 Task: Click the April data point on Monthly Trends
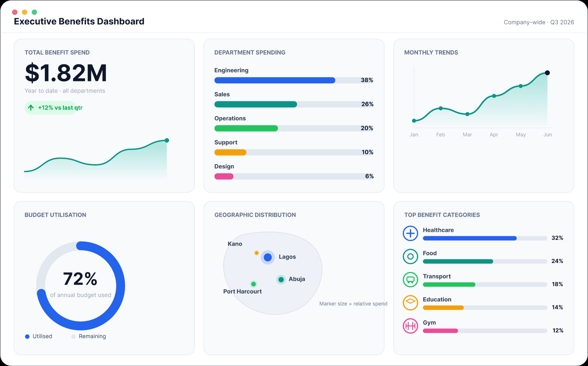click(494, 96)
